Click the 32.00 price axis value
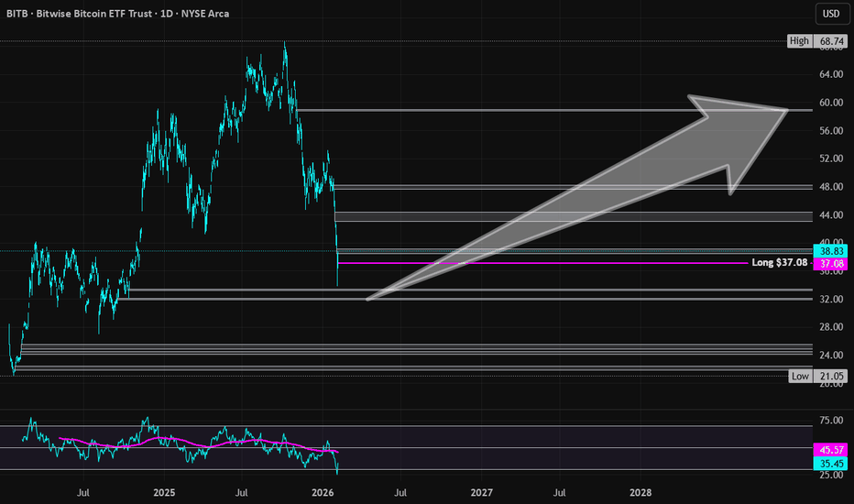This screenshot has width=854, height=504. pos(831,299)
